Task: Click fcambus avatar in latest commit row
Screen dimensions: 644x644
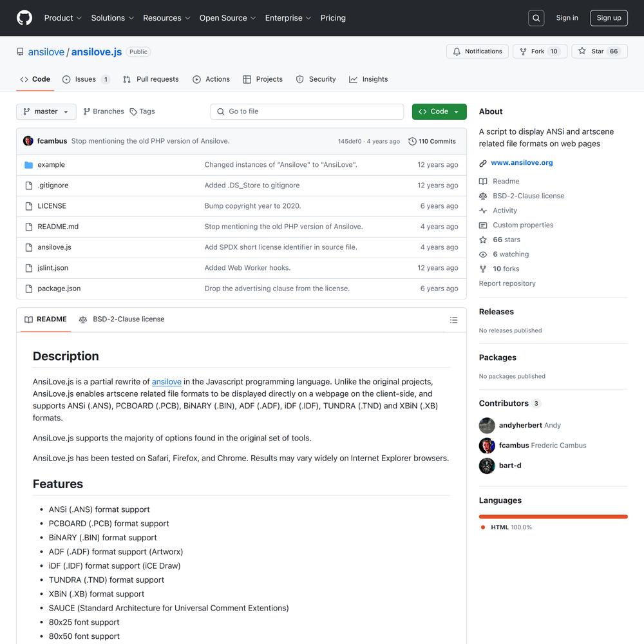Action: pos(28,141)
